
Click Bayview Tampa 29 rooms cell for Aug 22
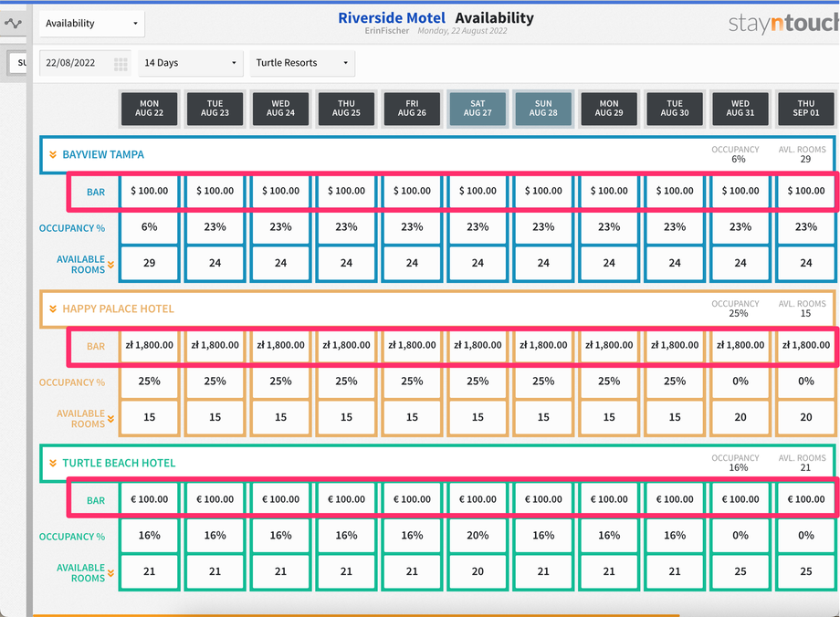150,264
